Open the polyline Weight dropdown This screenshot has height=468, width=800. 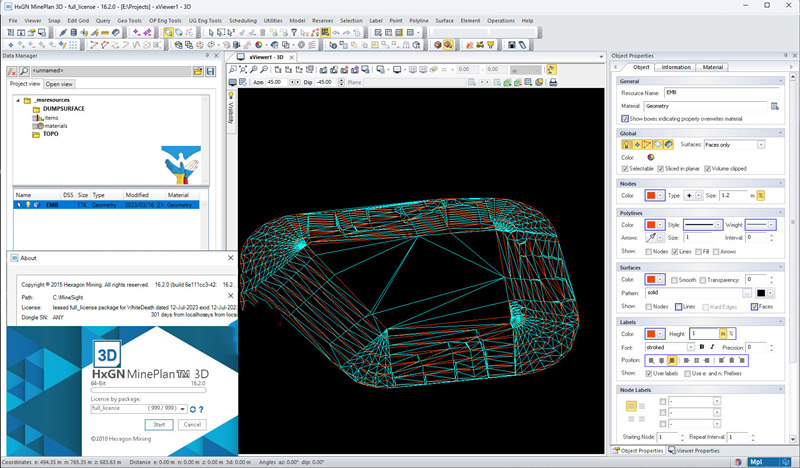(x=771, y=225)
